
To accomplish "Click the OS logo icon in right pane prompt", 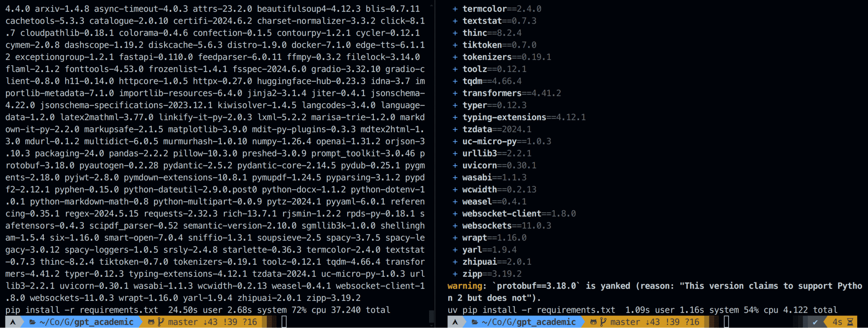I will (455, 322).
